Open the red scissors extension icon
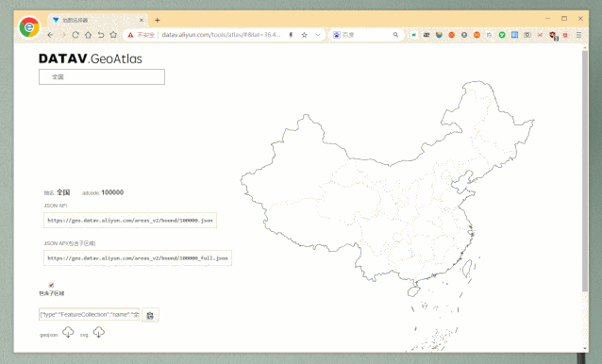The width and height of the screenshot is (602, 364). (x=540, y=35)
